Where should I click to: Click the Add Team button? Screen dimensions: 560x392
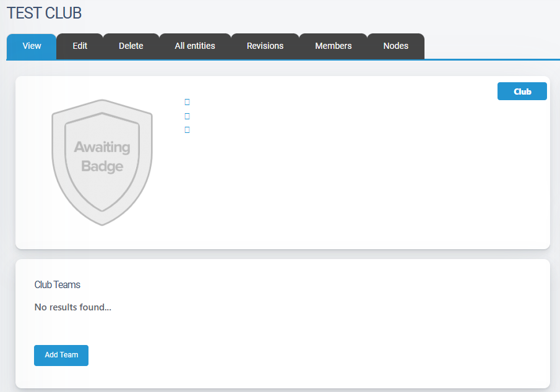click(x=61, y=355)
